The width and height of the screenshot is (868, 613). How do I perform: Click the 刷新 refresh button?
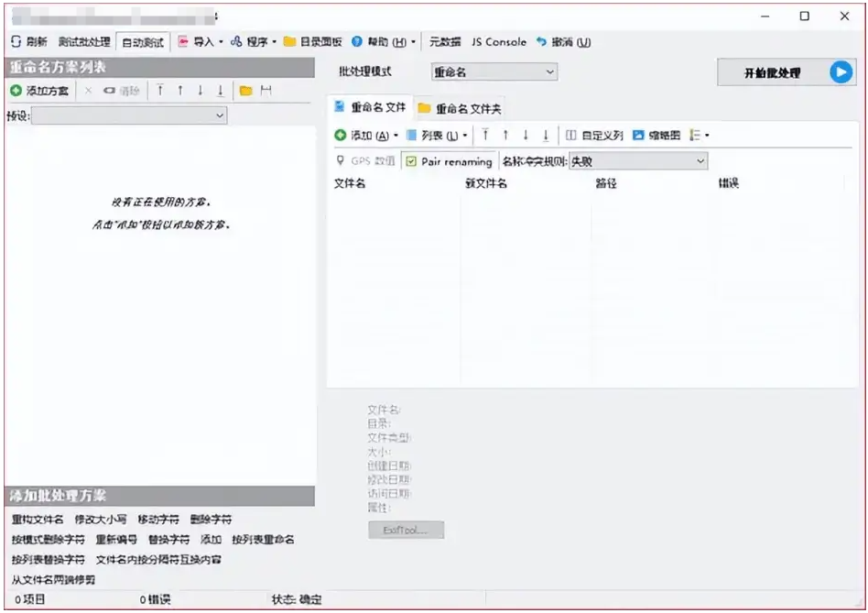[29, 41]
